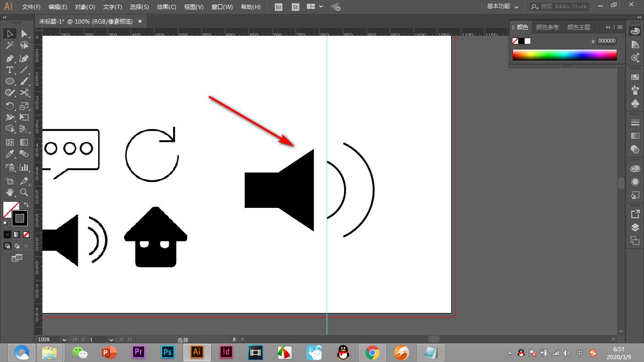The image size is (644, 362).
Task: Click the hex color value field
Action: [607, 41]
